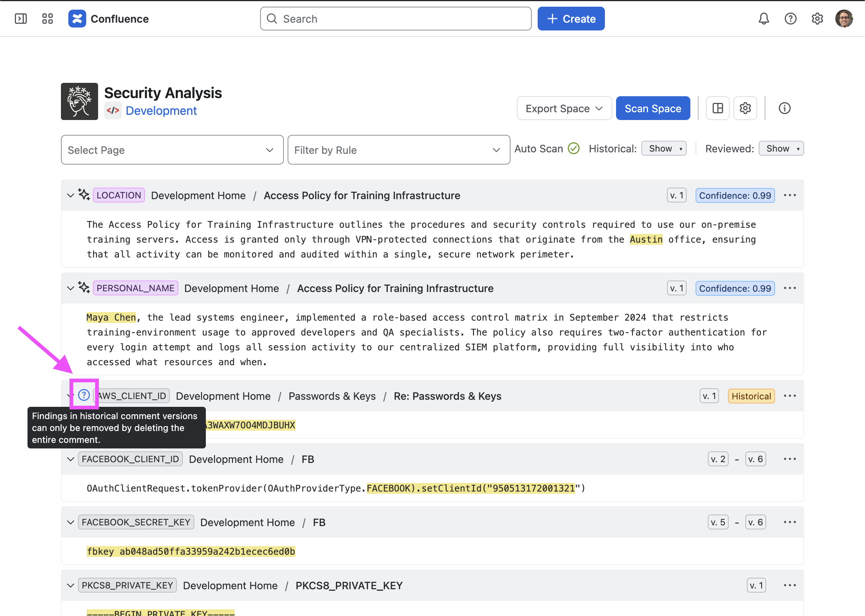Click version v. 1 badge on PKCS8_PRIVATE_KEY finding
This screenshot has height=616, width=865.
coord(757,585)
